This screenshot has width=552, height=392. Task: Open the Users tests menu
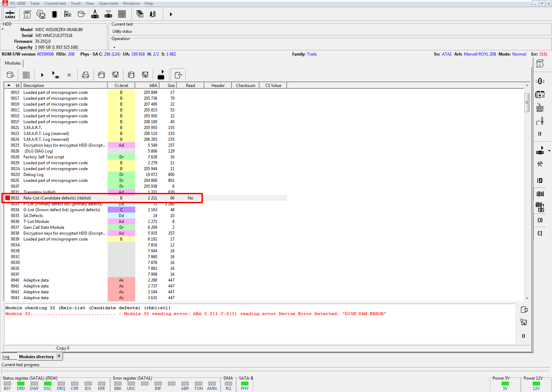pyautogui.click(x=108, y=3)
